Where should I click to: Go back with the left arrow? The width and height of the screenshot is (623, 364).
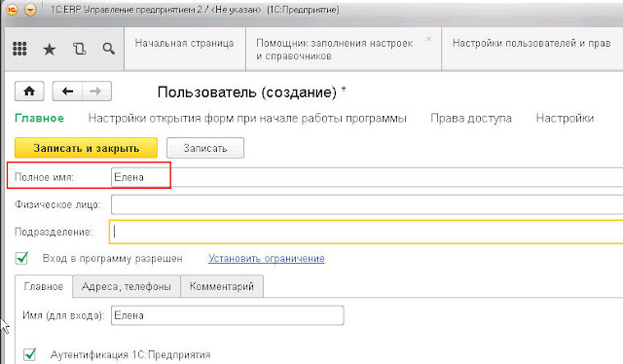(67, 91)
